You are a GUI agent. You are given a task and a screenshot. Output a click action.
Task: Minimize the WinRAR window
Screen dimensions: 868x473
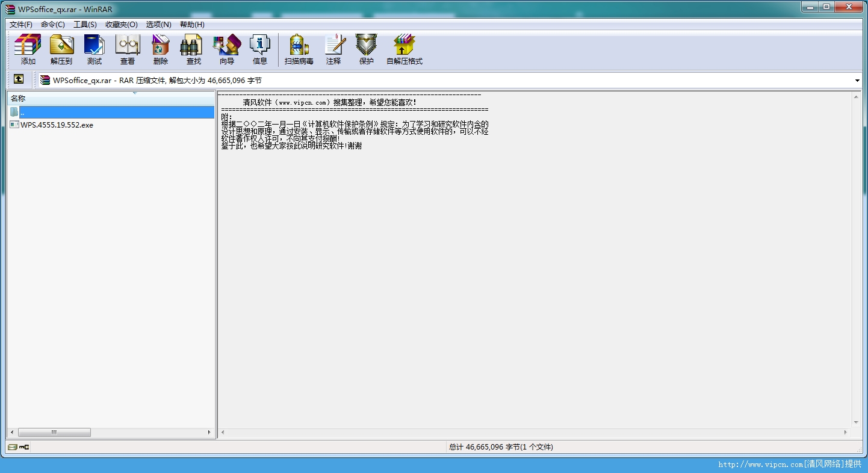coord(809,7)
